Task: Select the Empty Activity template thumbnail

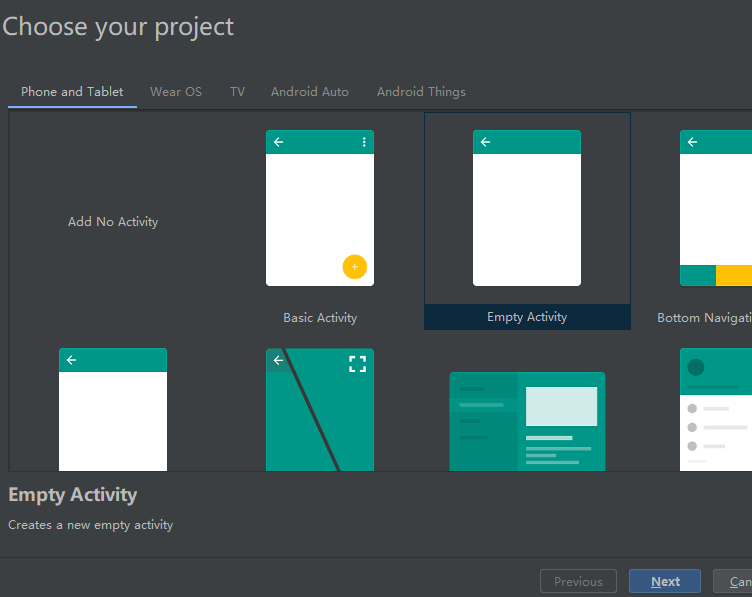Action: tap(527, 208)
